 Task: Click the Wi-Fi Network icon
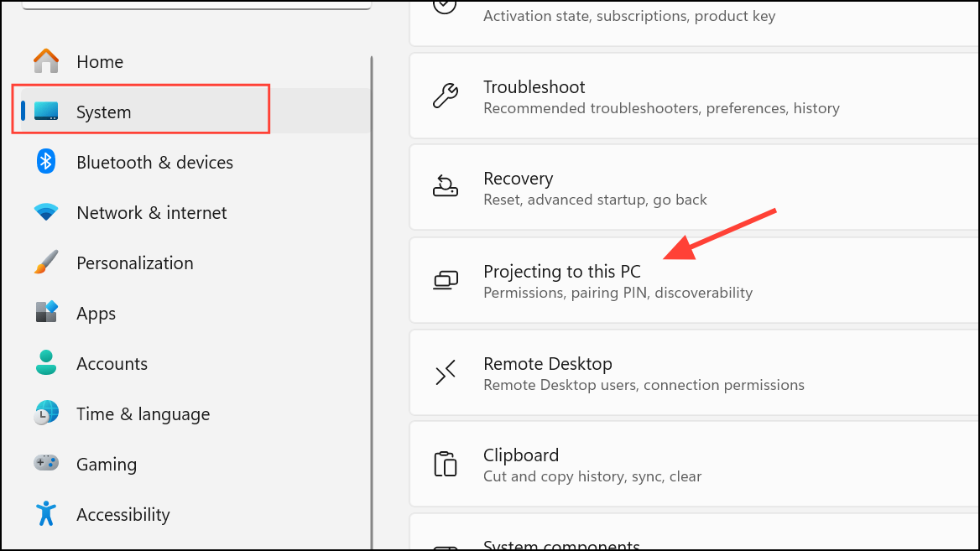[46, 212]
